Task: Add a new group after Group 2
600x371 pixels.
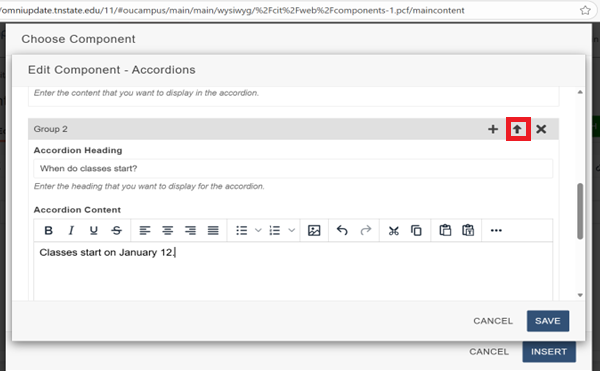Action: (493, 129)
